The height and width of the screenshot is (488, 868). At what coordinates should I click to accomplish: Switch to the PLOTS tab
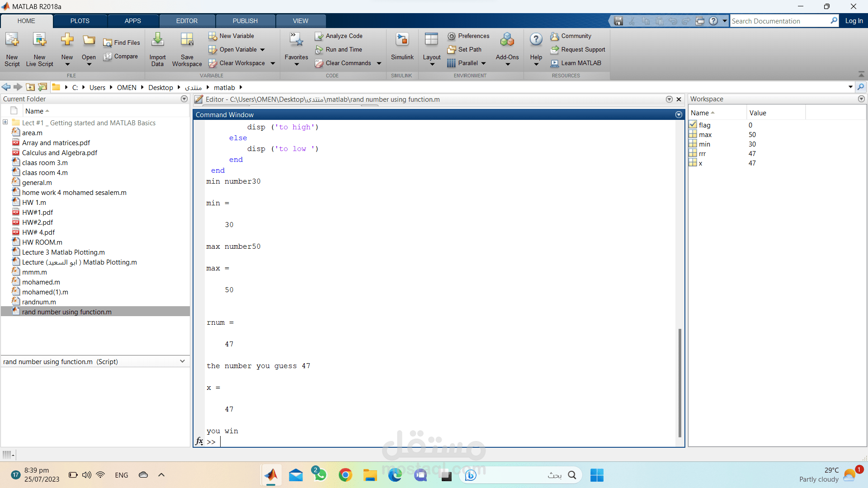[80, 21]
